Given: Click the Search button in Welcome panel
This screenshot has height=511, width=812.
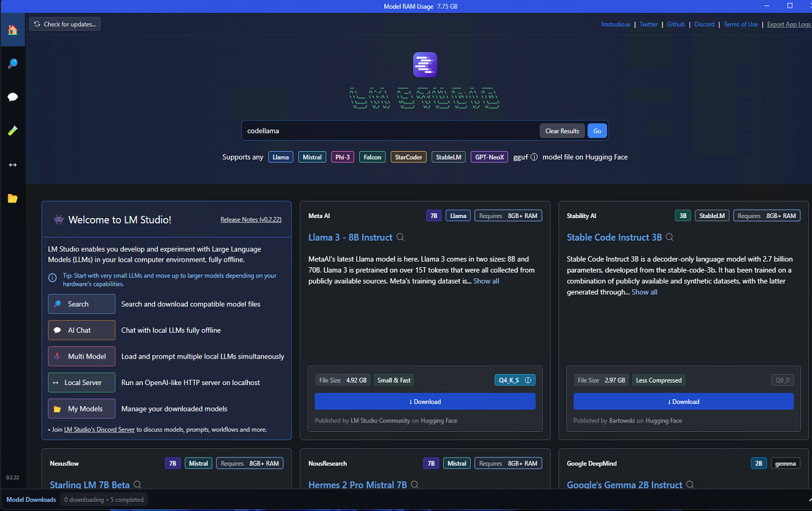Looking at the screenshot, I should click(x=82, y=304).
